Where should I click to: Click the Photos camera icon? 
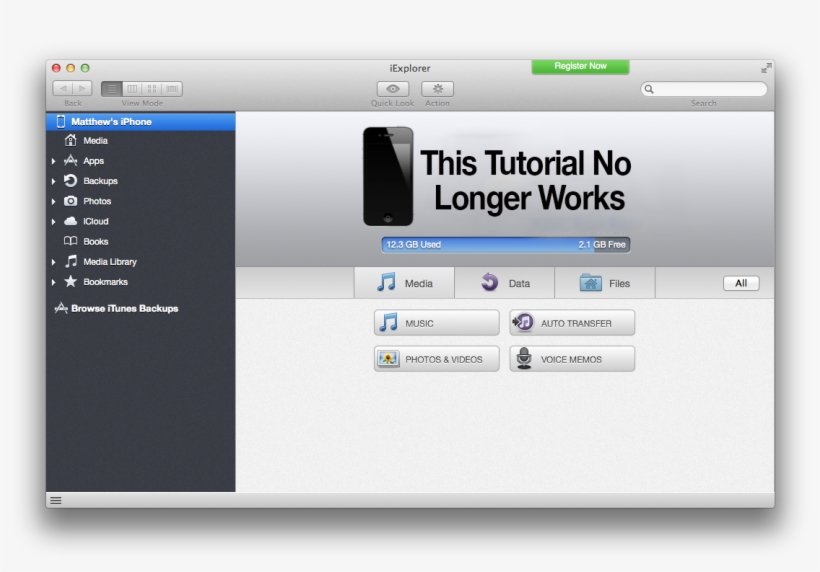[x=70, y=201]
